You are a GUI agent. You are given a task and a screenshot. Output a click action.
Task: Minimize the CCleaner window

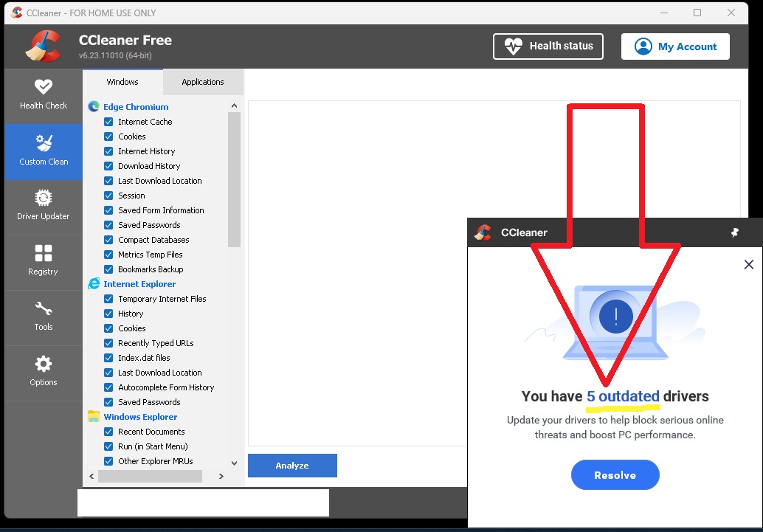(x=664, y=13)
